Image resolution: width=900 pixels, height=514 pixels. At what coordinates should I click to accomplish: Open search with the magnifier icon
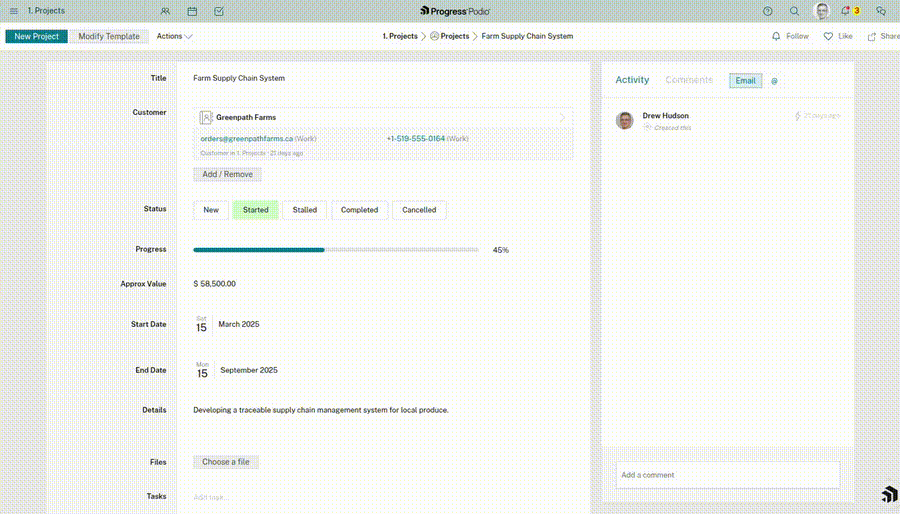point(795,11)
